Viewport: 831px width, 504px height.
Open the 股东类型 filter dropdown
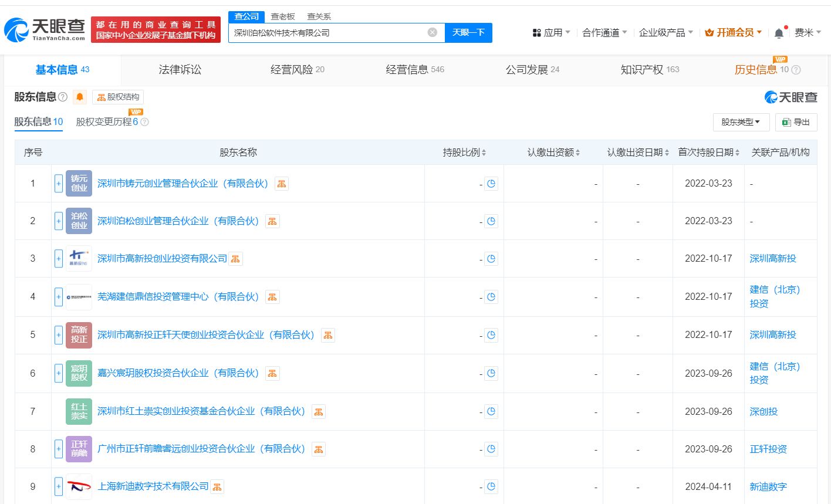coord(741,122)
